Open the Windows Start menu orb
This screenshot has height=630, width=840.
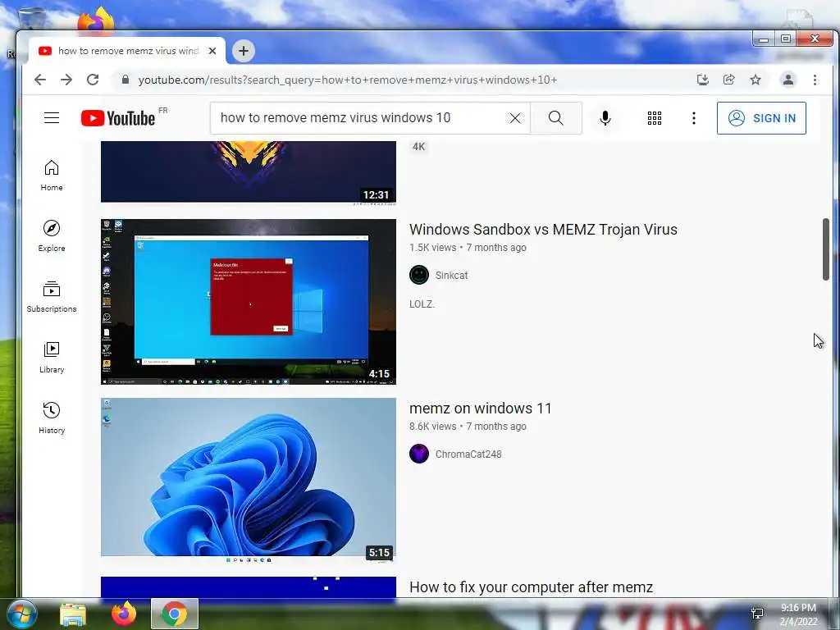pos(21,614)
